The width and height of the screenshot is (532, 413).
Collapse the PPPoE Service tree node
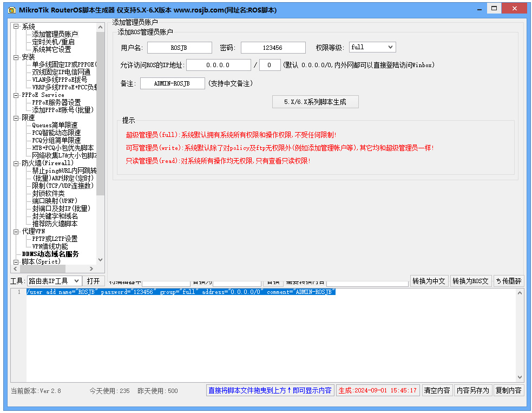(16, 95)
